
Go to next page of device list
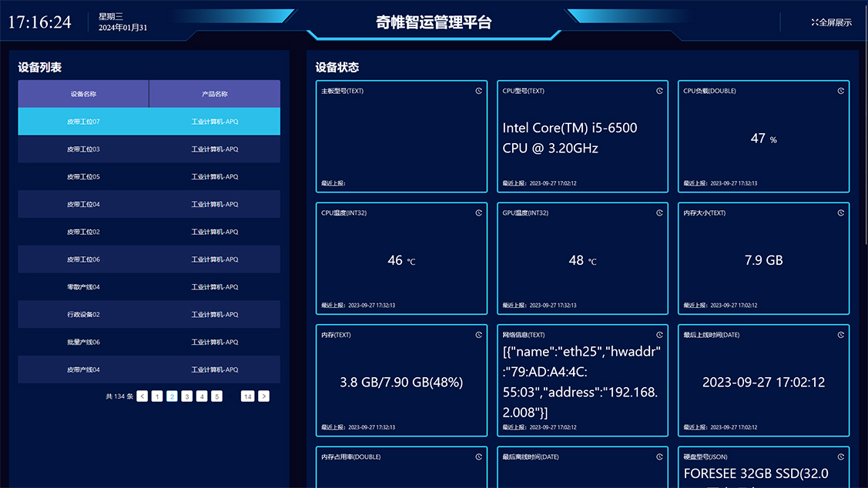coord(264,396)
